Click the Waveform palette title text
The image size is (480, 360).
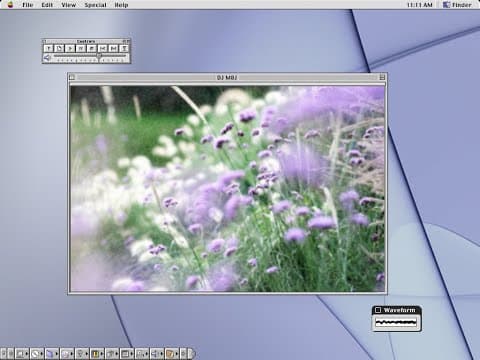click(400, 310)
